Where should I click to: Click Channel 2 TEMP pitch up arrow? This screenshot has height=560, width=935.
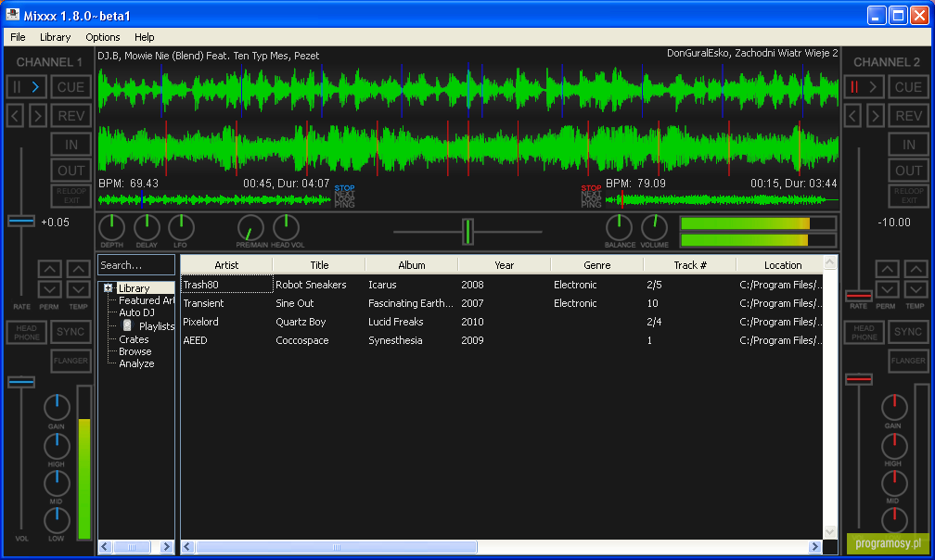tap(916, 269)
